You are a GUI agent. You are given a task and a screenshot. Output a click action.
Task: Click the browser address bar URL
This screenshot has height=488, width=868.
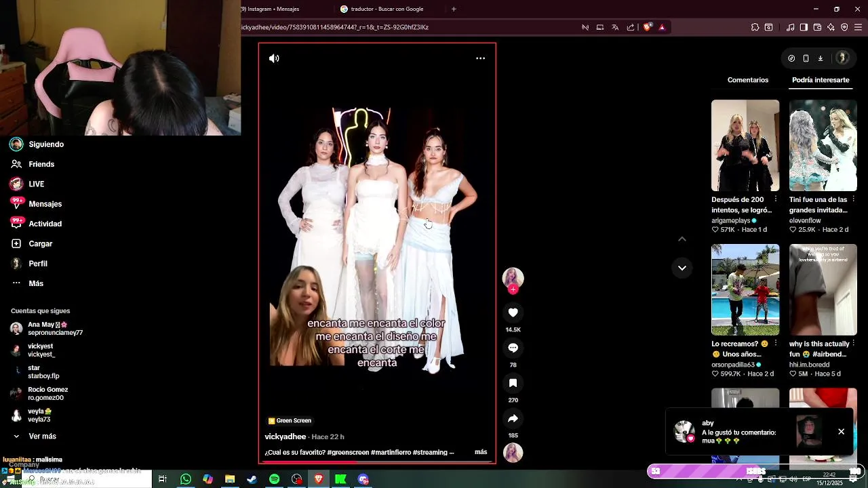(x=336, y=27)
